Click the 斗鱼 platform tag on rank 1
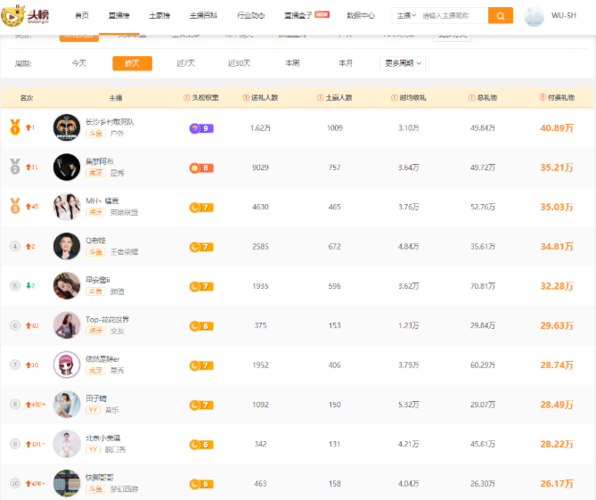This screenshot has width=596, height=500. 95,133
